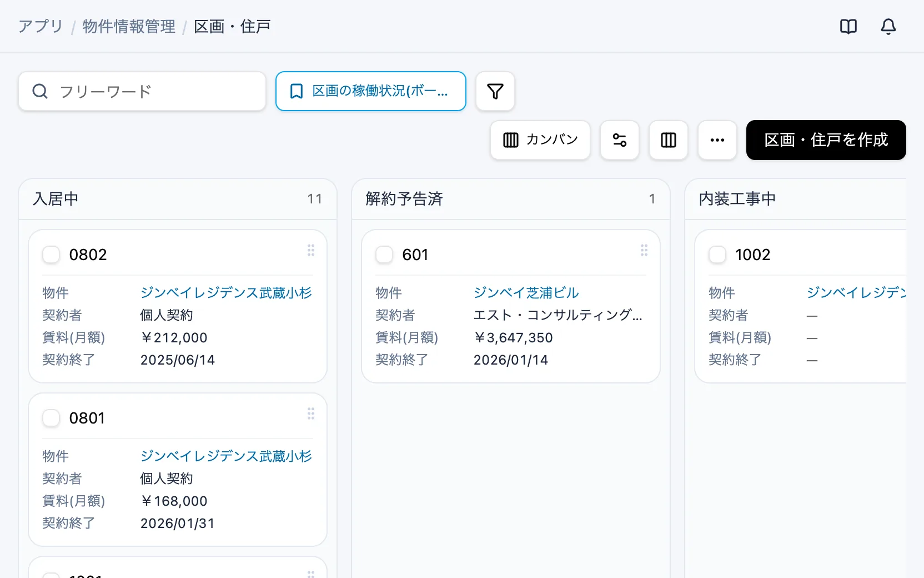Click contract end date 2026/01/31
Screen dimensions: 924x578
(177, 523)
